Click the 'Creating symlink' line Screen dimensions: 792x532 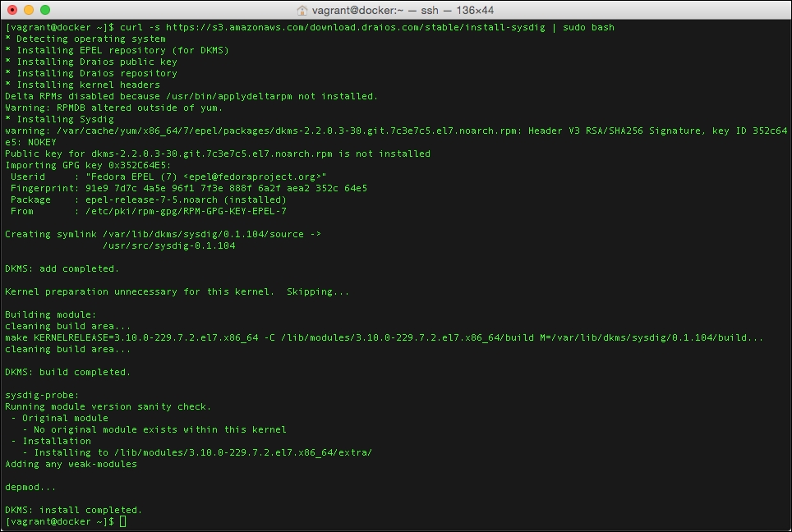coord(163,234)
